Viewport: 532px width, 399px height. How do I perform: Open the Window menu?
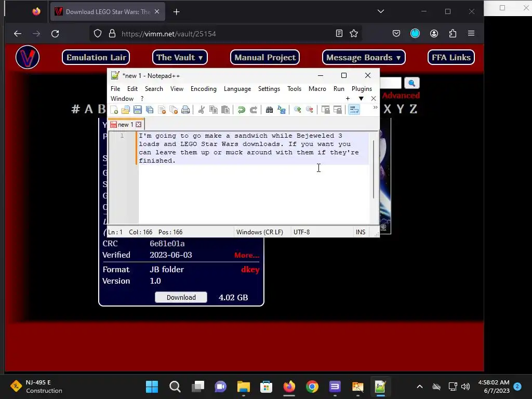[122, 99]
